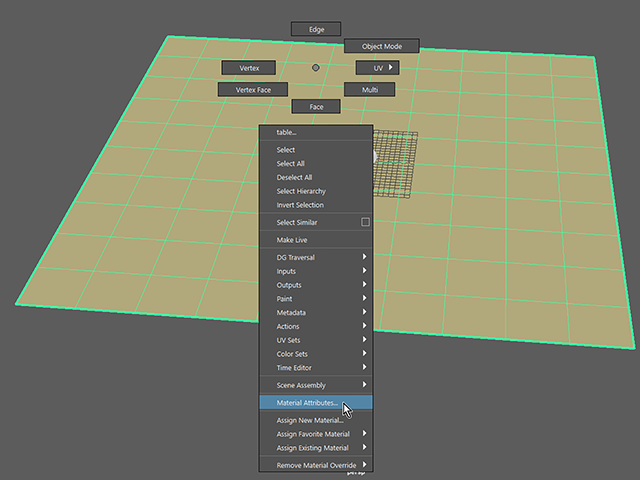Select Vertex Face mode

253,90
